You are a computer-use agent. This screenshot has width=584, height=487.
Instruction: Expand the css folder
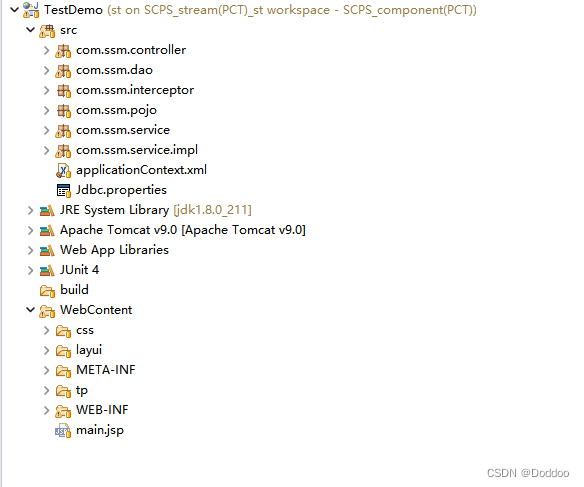click(x=46, y=330)
